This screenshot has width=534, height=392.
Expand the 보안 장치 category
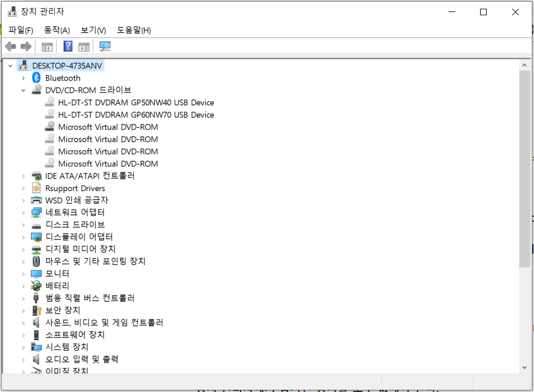pyautogui.click(x=23, y=310)
